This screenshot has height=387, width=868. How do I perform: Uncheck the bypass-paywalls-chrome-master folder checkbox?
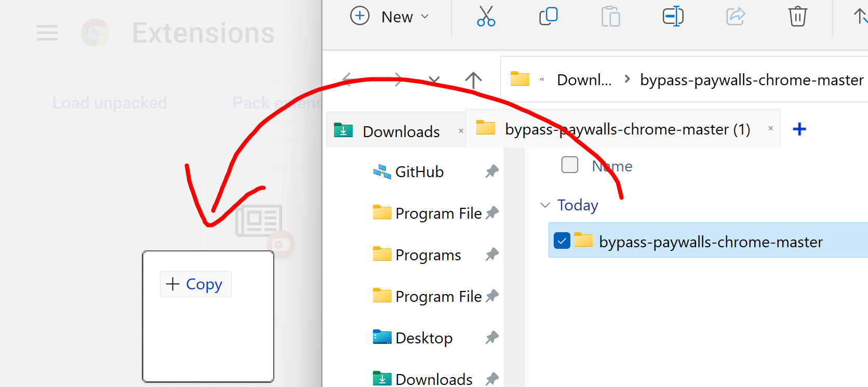tap(562, 241)
